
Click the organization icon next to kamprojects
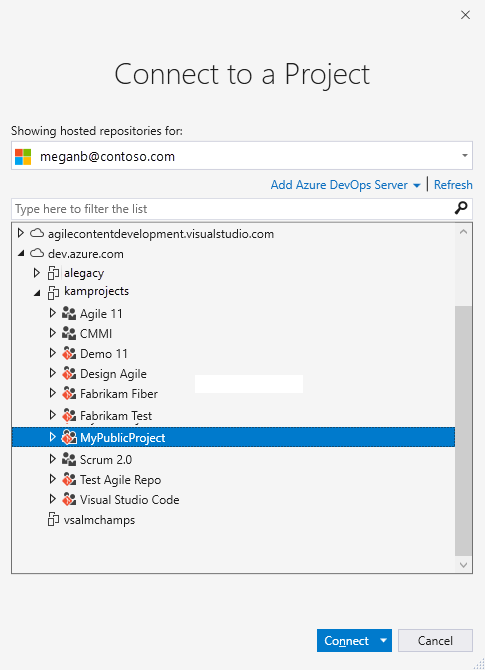(x=53, y=292)
